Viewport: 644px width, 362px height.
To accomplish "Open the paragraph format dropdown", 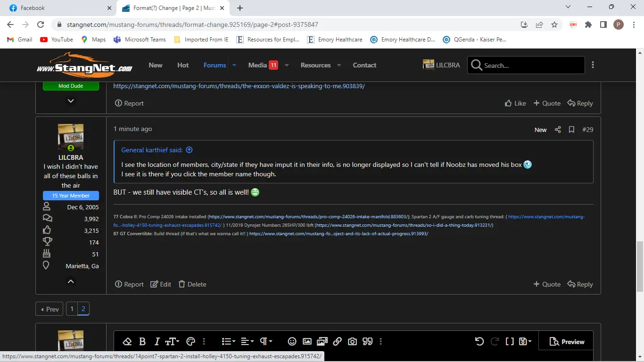I will [266, 342].
